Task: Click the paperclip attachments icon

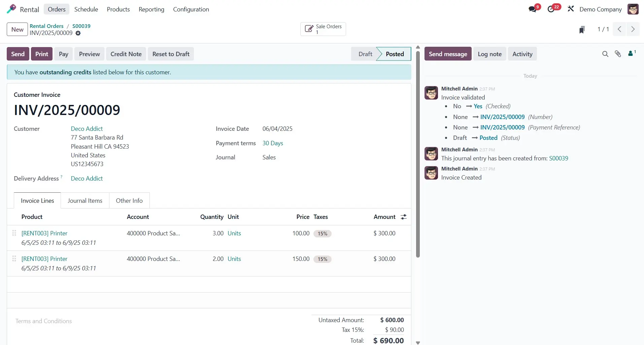Action: (618, 54)
